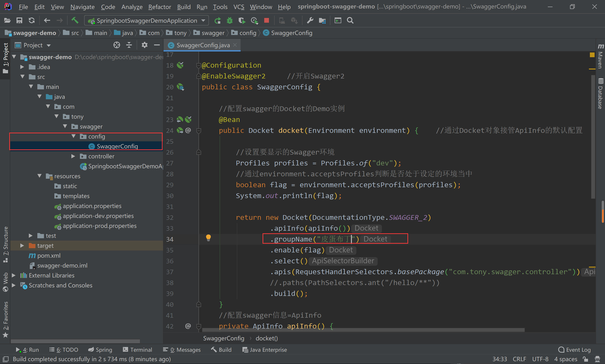
Task: Change file encoding UTF-8 in status bar
Action: pos(540,359)
